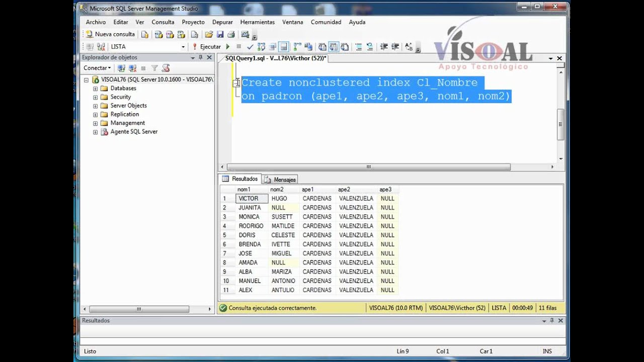This screenshot has width=644, height=362.
Task: Start debugging with green play arrow
Action: click(228, 47)
